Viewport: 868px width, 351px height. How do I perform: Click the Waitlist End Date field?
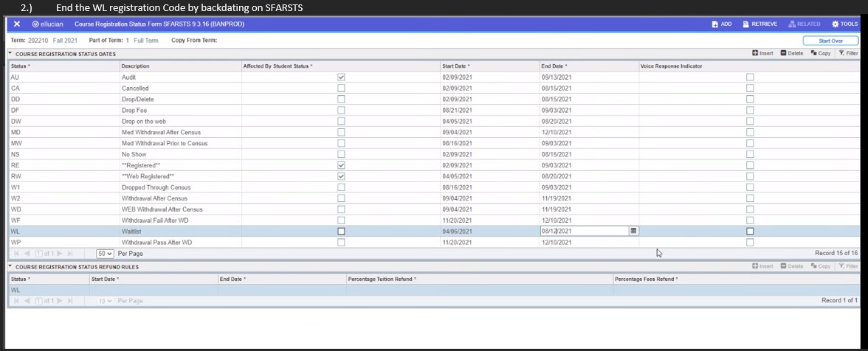[583, 231]
